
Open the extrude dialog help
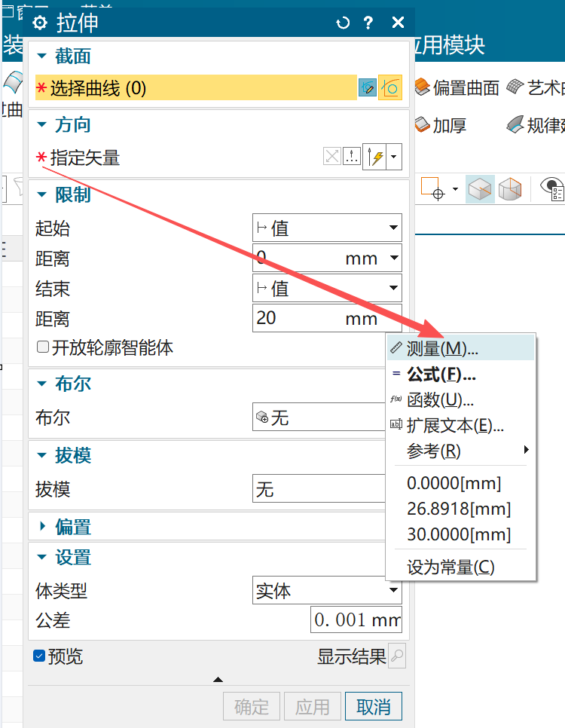point(368,23)
